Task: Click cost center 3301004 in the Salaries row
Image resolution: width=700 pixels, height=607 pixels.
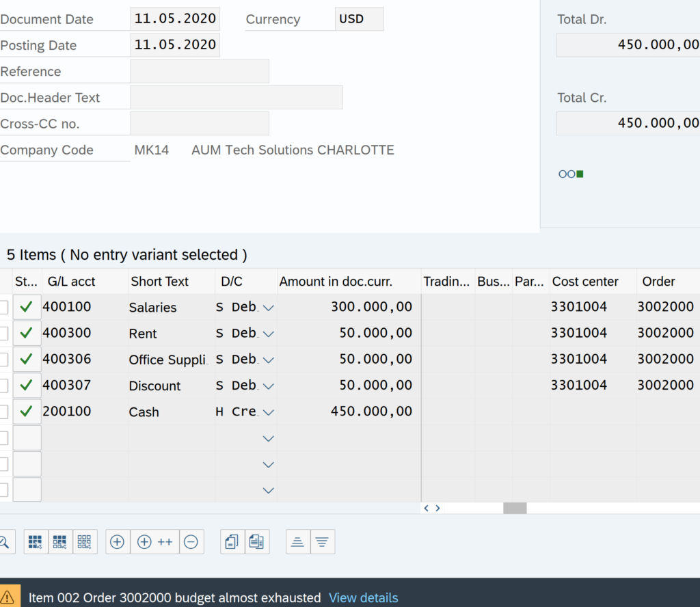Action: tap(593, 307)
